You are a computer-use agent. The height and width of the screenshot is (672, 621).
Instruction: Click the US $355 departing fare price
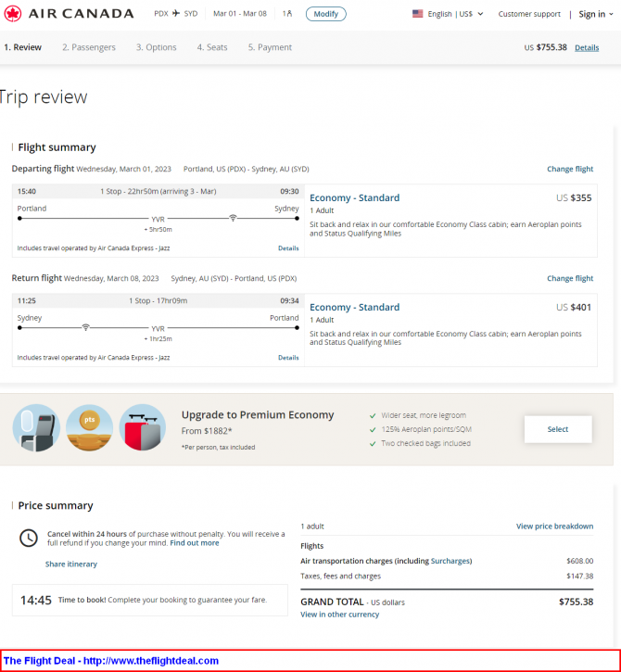[x=574, y=197]
